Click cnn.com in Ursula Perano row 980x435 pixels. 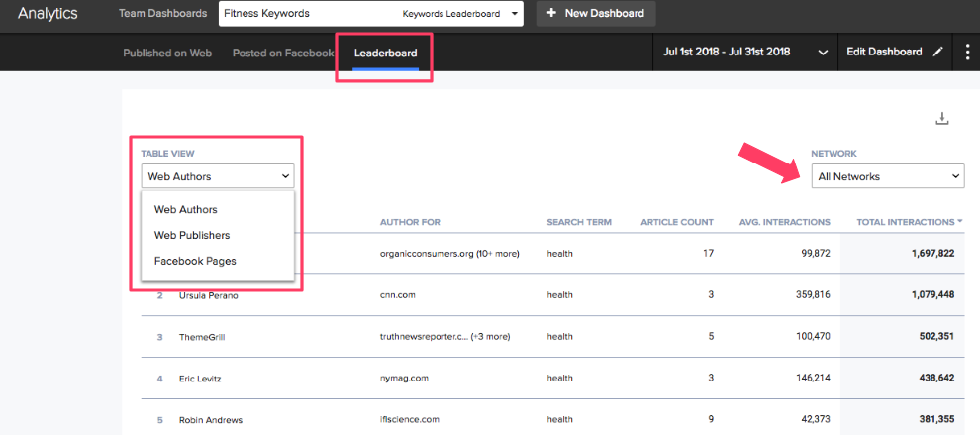click(398, 295)
